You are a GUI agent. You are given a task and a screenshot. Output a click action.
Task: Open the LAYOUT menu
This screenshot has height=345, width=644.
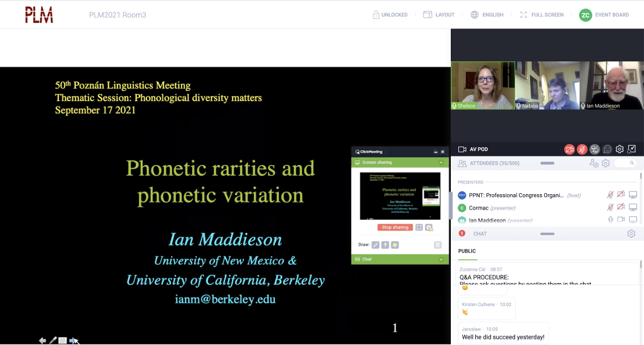439,15
